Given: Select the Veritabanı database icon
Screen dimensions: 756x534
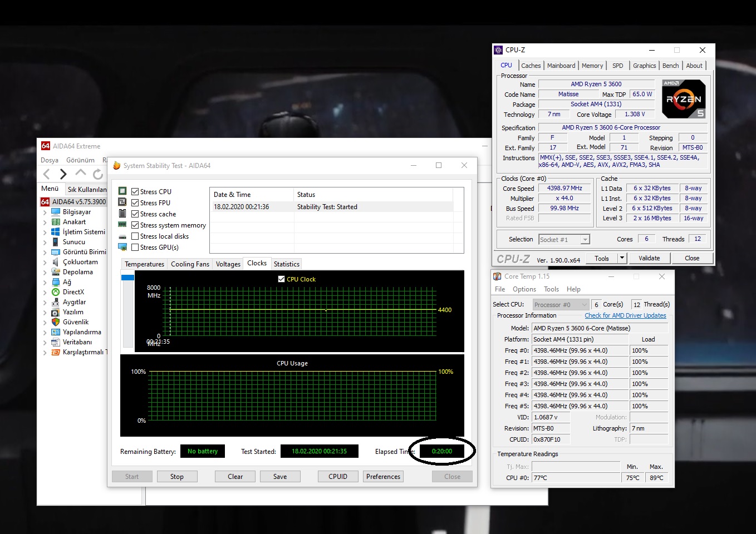Looking at the screenshot, I should coord(56,342).
